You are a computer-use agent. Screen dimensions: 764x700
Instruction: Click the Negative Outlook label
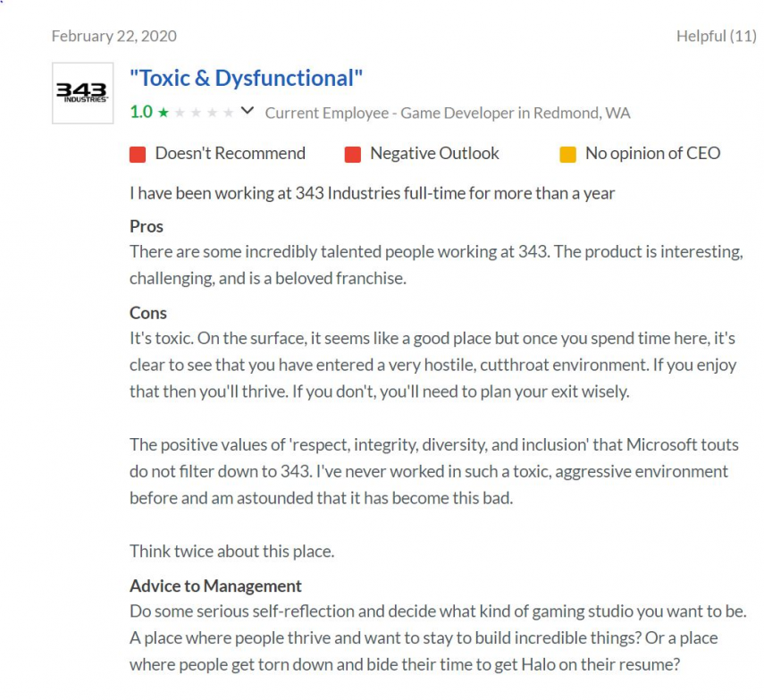pos(434,154)
